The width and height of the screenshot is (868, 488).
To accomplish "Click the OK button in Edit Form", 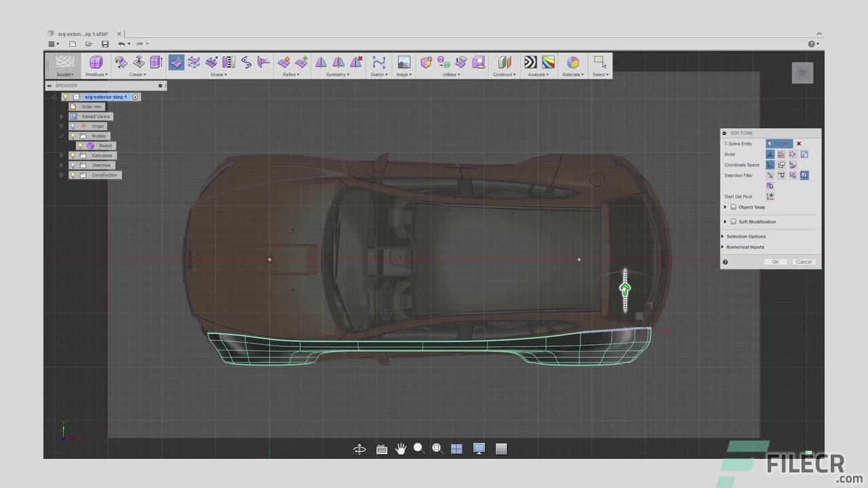I will point(776,262).
